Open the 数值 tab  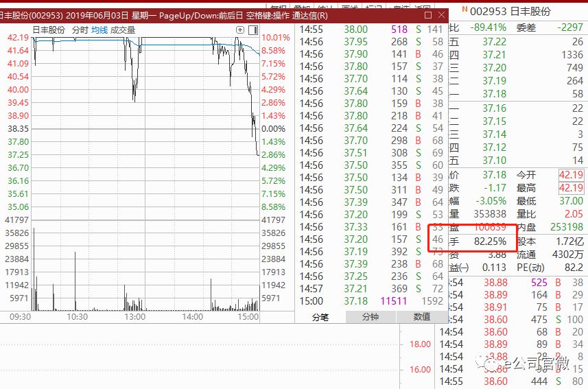coord(421,317)
